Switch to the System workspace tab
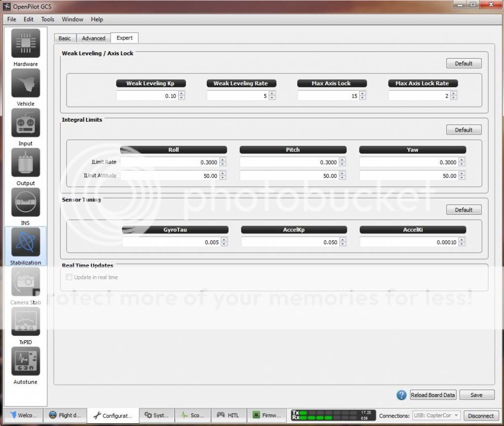Viewport: 504px width, 426px height. click(x=157, y=415)
